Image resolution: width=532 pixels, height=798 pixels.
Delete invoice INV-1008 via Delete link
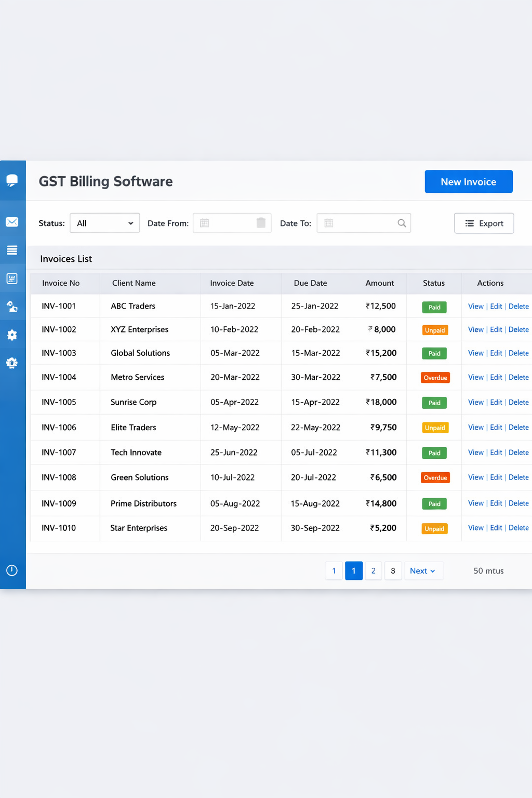pyautogui.click(x=518, y=477)
